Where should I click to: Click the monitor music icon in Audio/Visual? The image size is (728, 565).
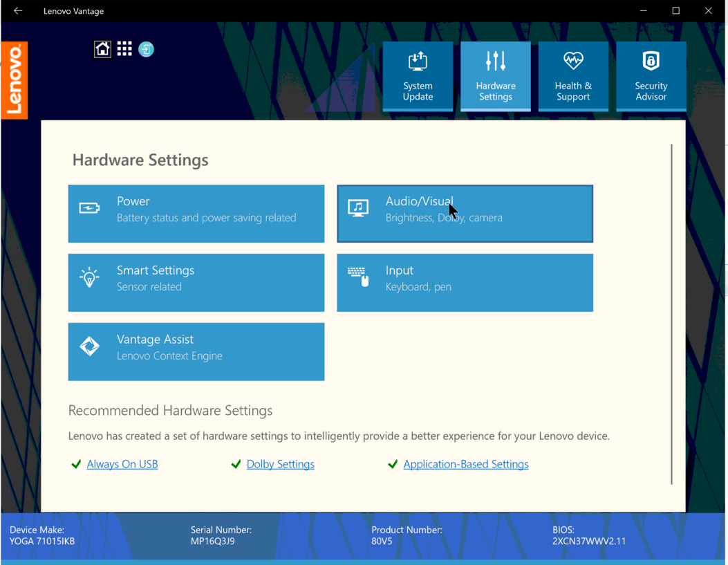[x=358, y=208]
